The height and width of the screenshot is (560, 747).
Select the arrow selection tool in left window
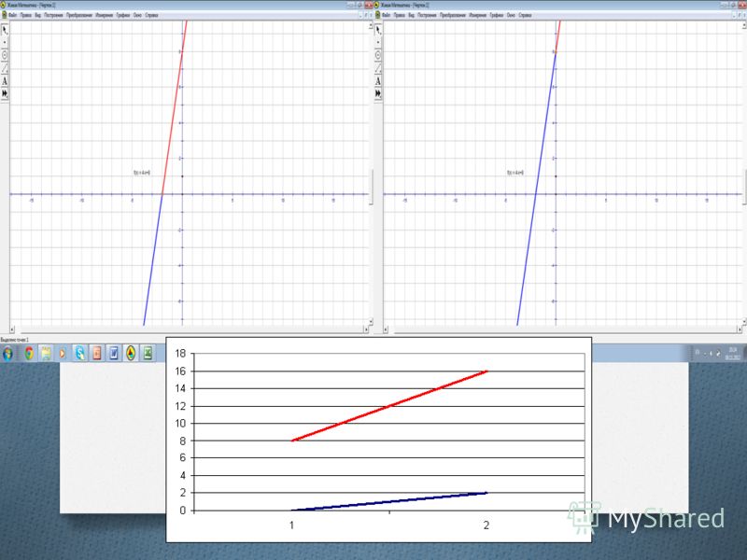(x=5, y=31)
